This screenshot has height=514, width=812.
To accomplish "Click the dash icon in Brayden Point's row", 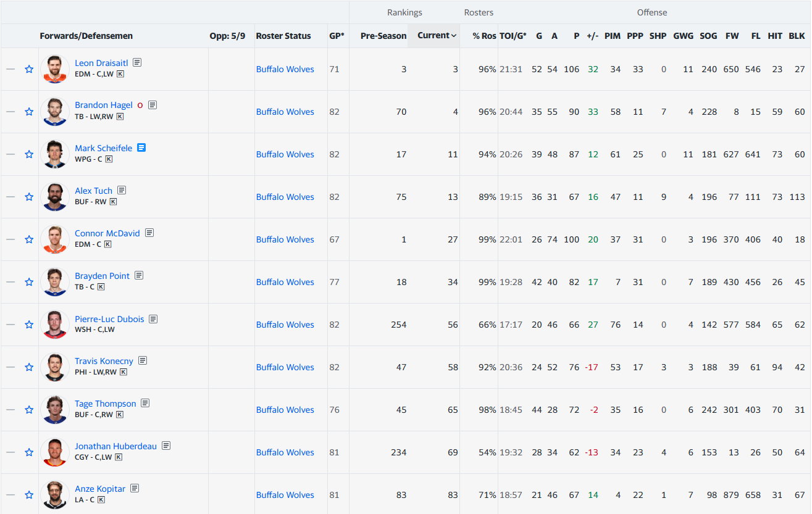I will 10,282.
